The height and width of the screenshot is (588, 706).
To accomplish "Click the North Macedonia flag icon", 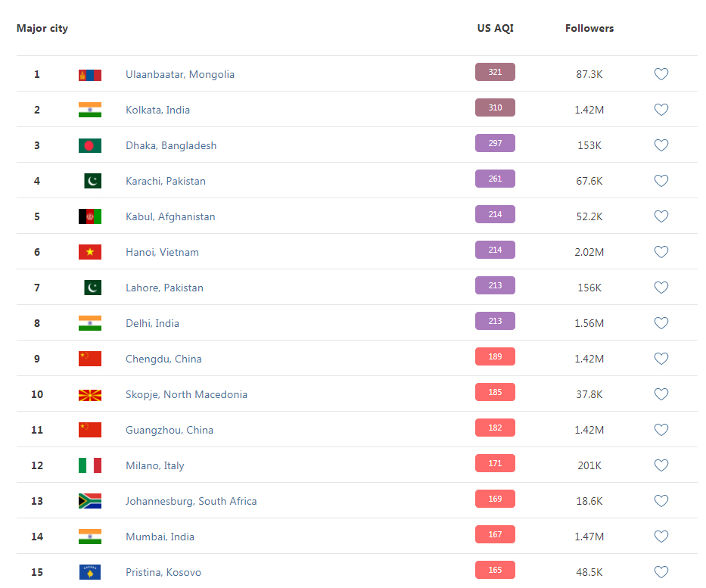I will tap(89, 395).
